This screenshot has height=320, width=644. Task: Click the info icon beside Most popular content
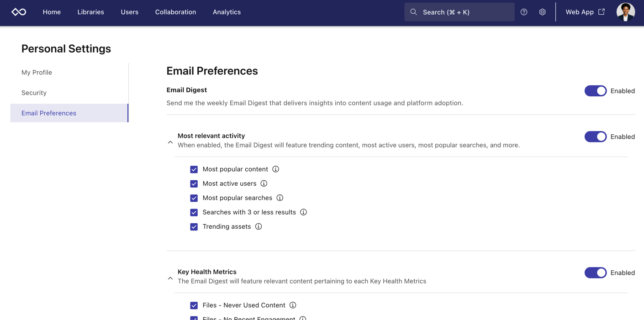pos(275,169)
